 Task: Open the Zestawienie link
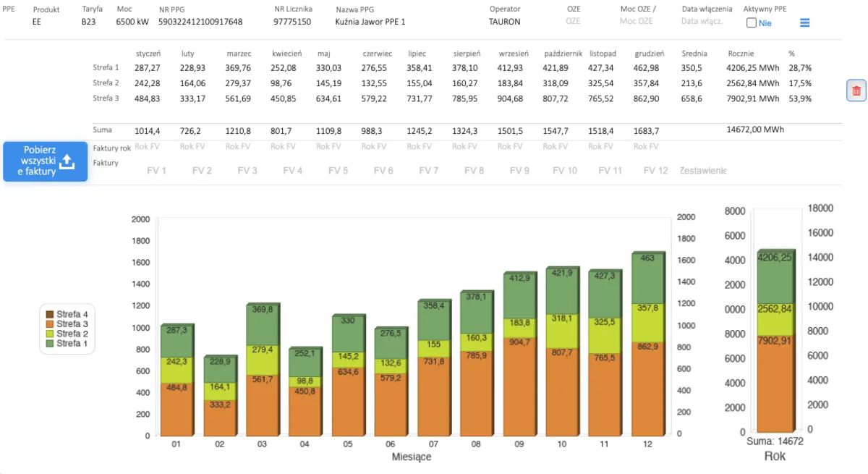click(x=703, y=171)
